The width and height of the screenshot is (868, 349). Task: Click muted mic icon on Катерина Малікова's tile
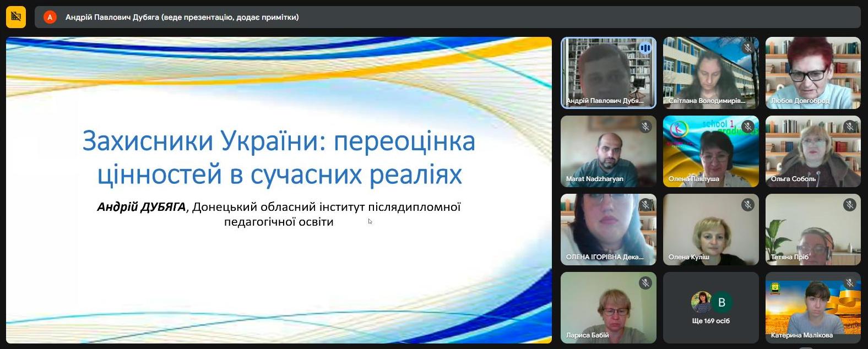[x=849, y=283]
